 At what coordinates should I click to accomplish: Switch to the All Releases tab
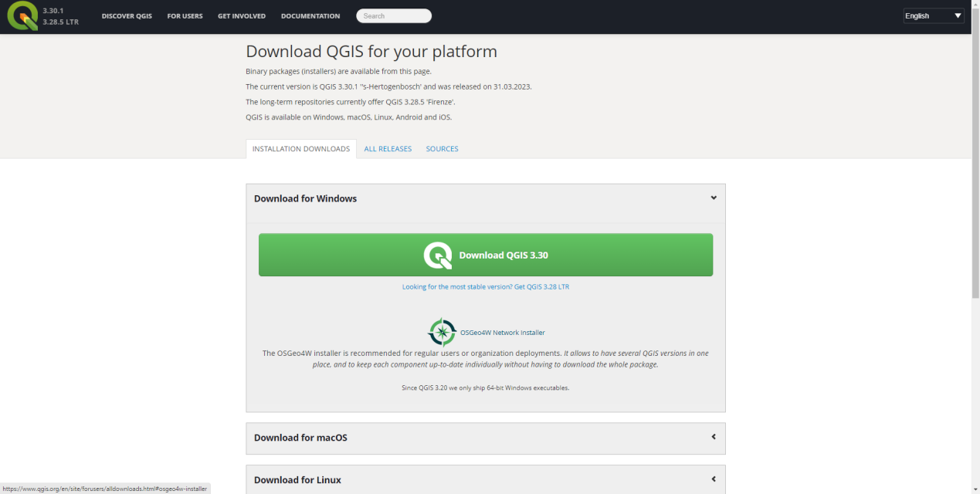pyautogui.click(x=388, y=149)
